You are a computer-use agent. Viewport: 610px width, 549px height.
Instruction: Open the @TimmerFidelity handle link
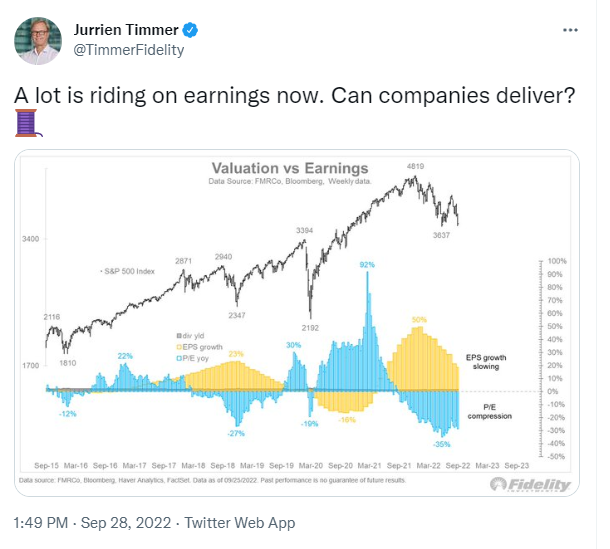tap(129, 50)
